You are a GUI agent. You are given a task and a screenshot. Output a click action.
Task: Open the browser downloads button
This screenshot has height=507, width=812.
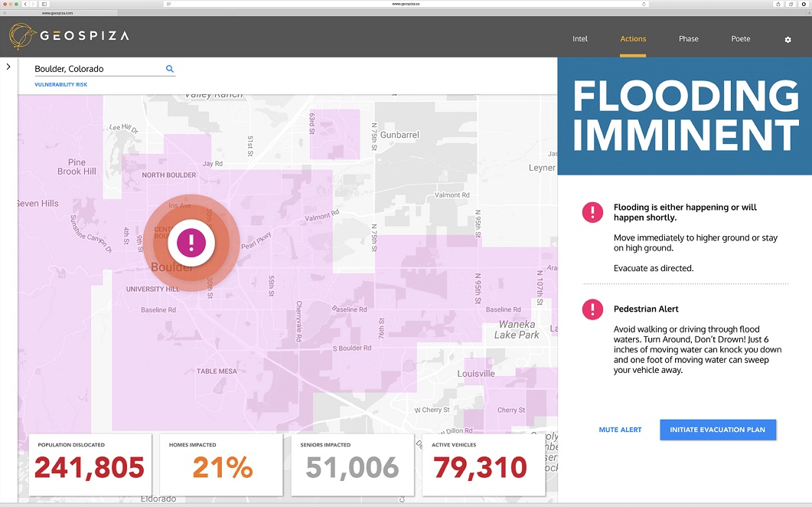pyautogui.click(x=804, y=4)
